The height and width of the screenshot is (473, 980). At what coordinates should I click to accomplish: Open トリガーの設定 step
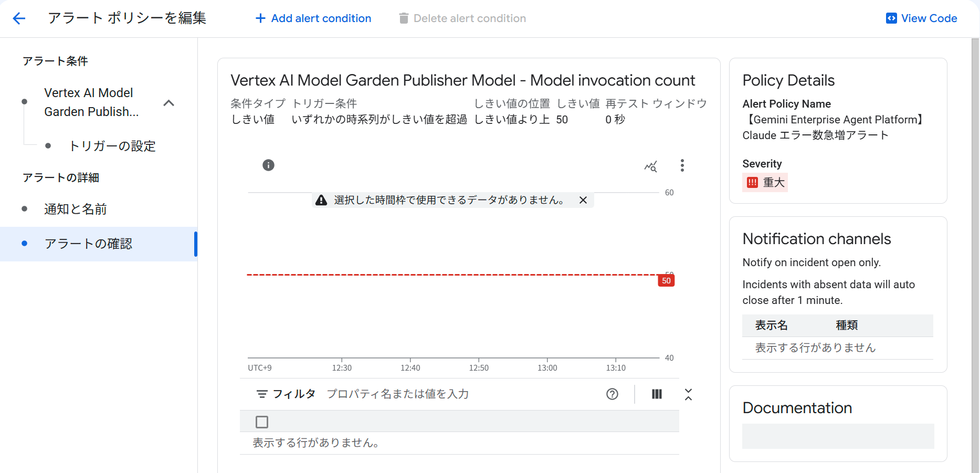[x=112, y=146]
